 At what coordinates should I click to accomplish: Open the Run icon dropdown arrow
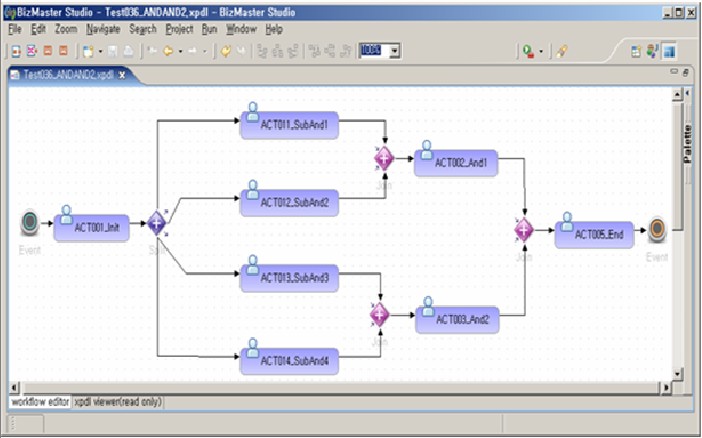pos(541,52)
